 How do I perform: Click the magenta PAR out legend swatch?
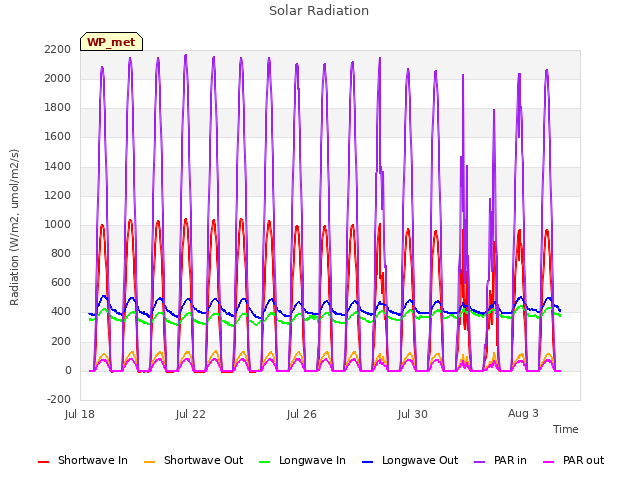coord(549,462)
